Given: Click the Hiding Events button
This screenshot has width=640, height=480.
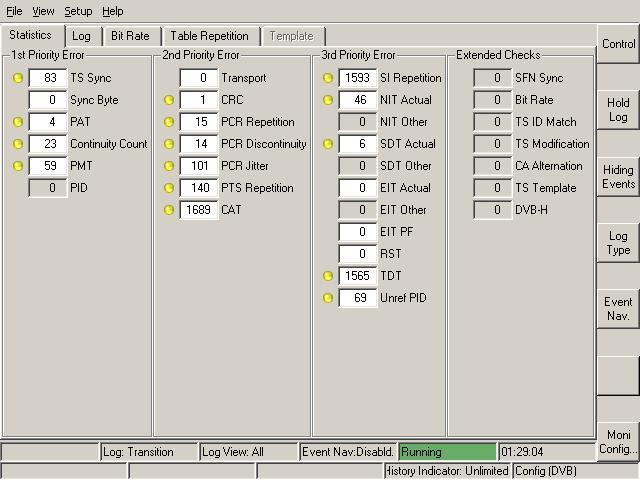Looking at the screenshot, I should pyautogui.click(x=618, y=177).
